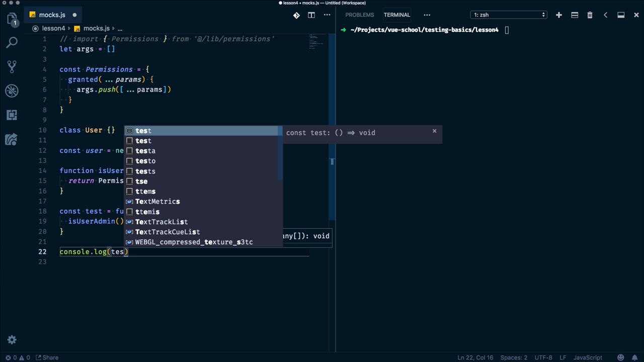Screen dimensions: 644x362
Task: Split the editor to the right
Action: (311, 15)
